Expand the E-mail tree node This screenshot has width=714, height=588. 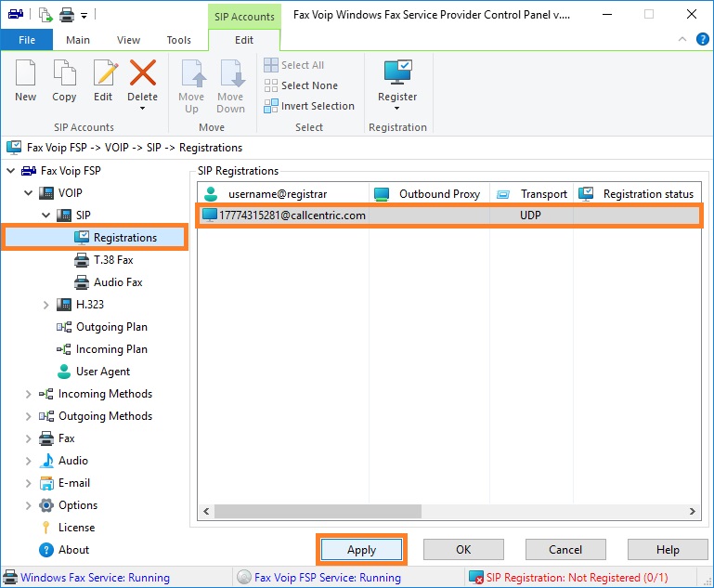click(x=28, y=483)
